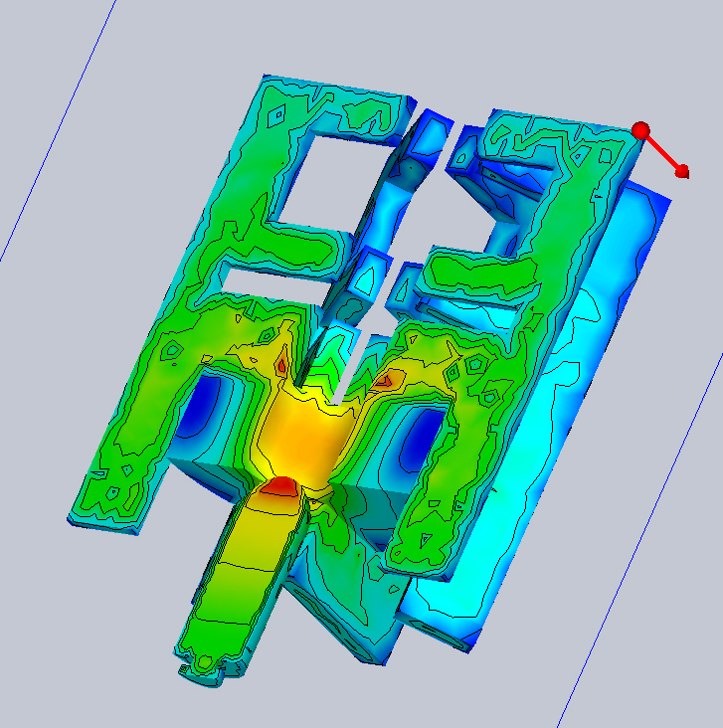Click the red sphere marker at the model's corner
Viewport: 723px width, 728px height.
click(x=640, y=130)
